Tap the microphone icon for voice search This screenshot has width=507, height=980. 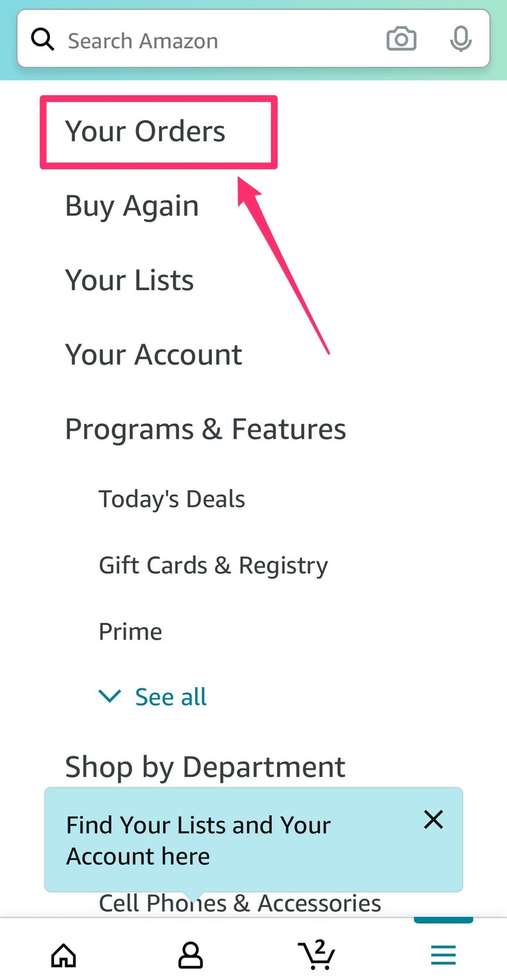coord(461,39)
